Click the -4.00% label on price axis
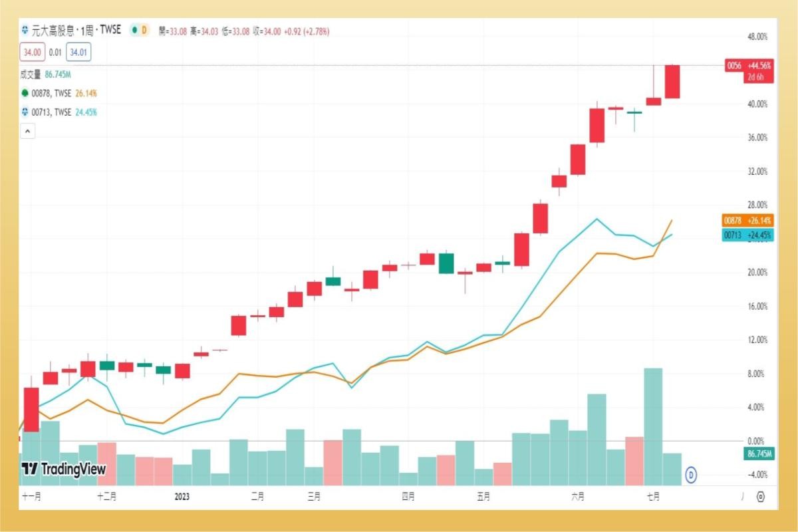The height and width of the screenshot is (532, 798). coord(758,475)
